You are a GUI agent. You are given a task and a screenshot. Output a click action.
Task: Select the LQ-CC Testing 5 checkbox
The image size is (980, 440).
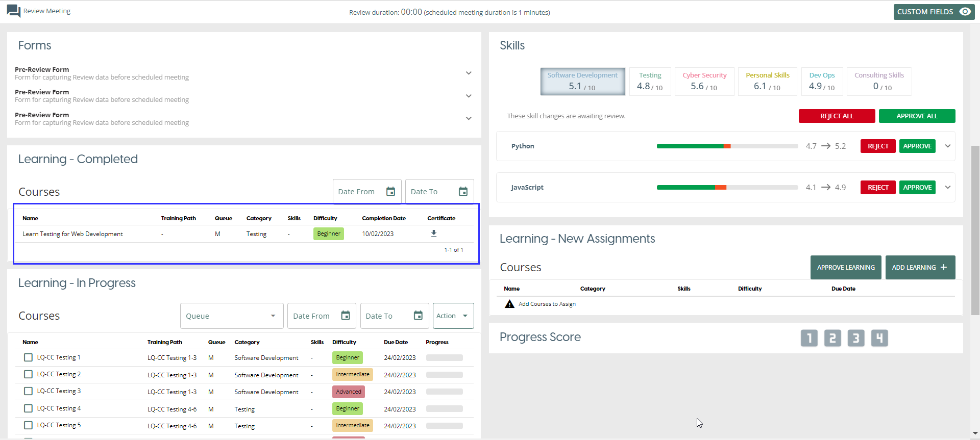point(29,425)
